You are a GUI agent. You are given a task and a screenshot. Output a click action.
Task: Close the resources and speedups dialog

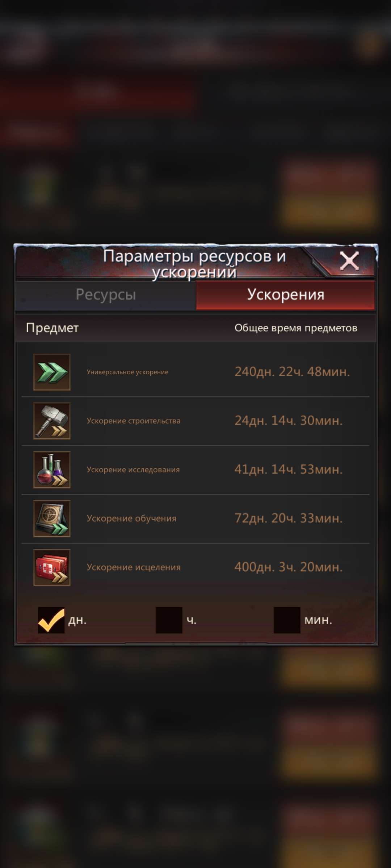point(349,261)
